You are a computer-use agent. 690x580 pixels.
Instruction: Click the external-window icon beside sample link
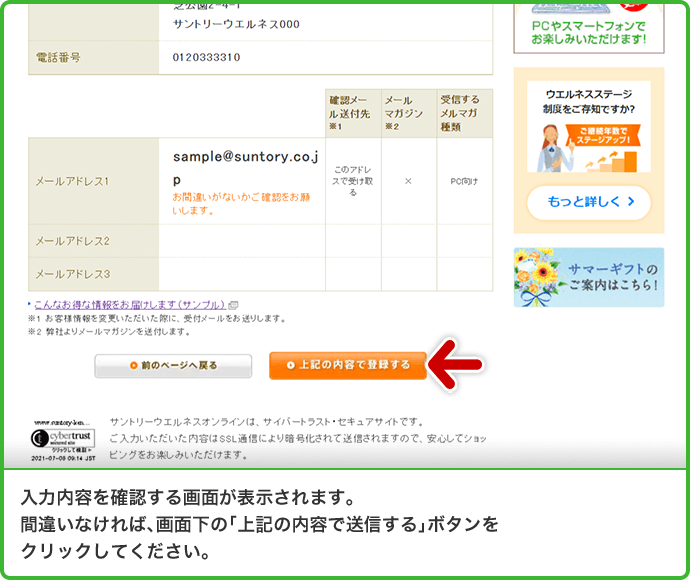pos(234,305)
